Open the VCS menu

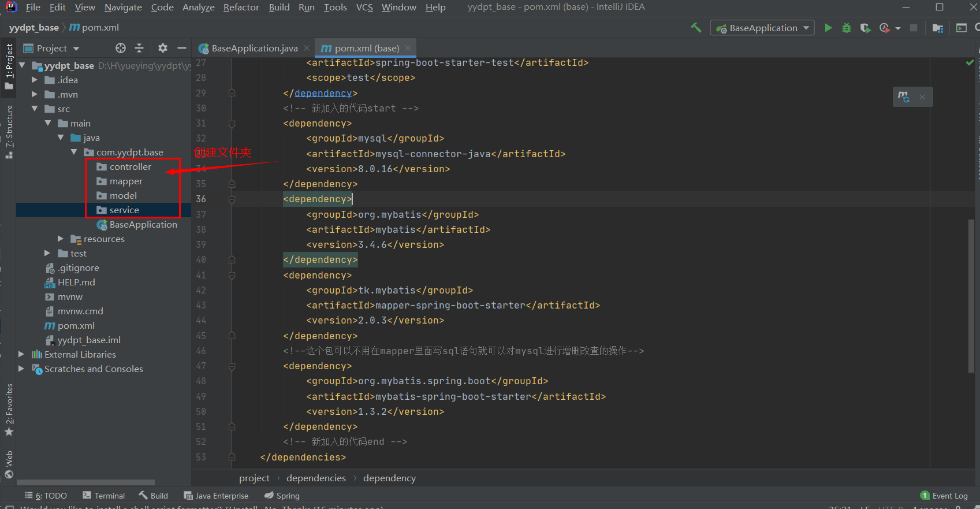[364, 7]
